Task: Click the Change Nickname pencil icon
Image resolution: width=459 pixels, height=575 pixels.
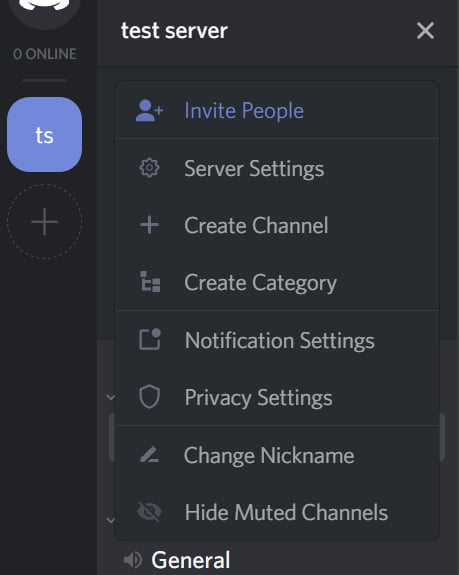Action: (x=149, y=454)
